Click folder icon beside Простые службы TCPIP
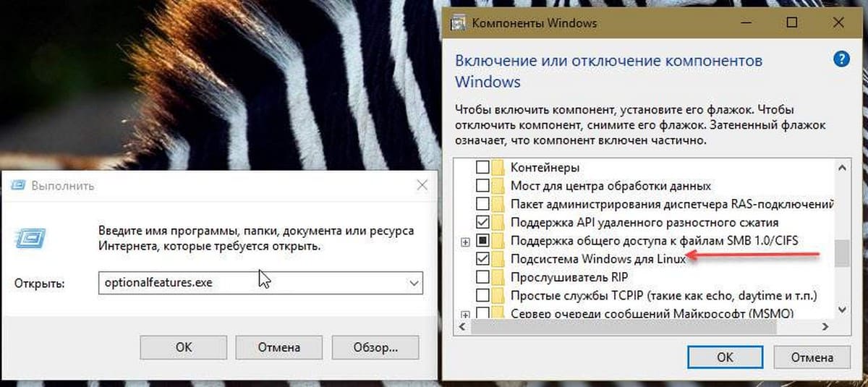 point(499,295)
